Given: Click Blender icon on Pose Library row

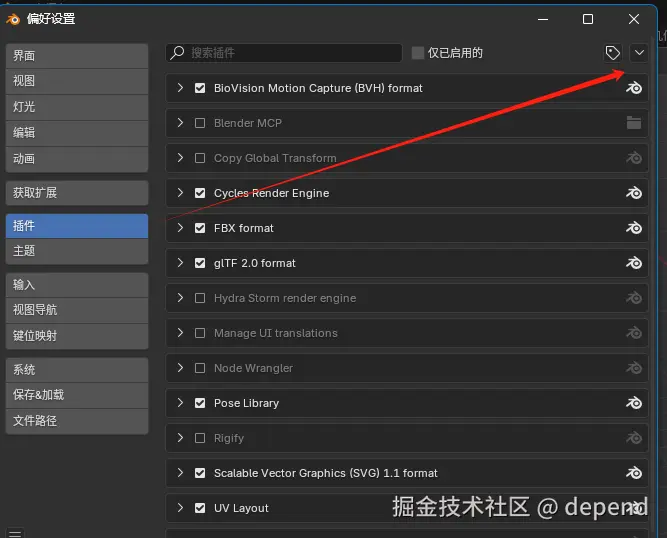Looking at the screenshot, I should (x=633, y=403).
